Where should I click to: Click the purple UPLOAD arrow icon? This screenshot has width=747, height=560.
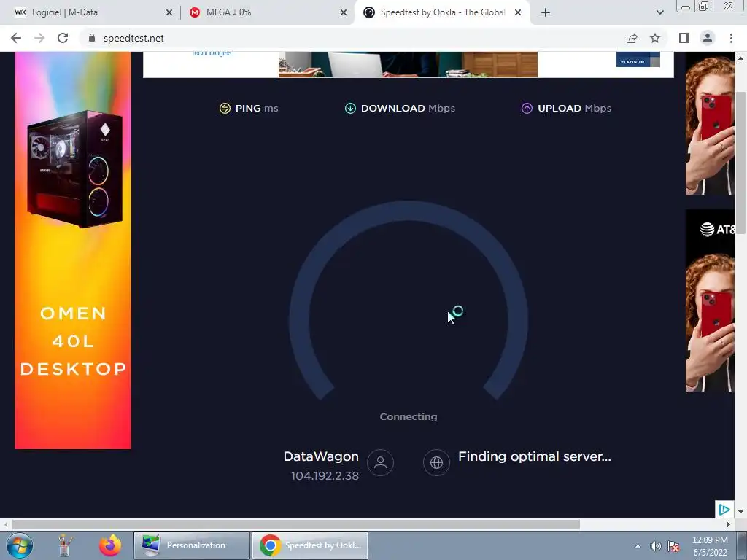point(527,109)
